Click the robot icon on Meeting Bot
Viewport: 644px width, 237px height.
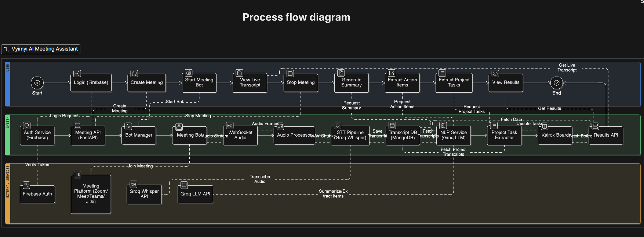pyautogui.click(x=179, y=127)
